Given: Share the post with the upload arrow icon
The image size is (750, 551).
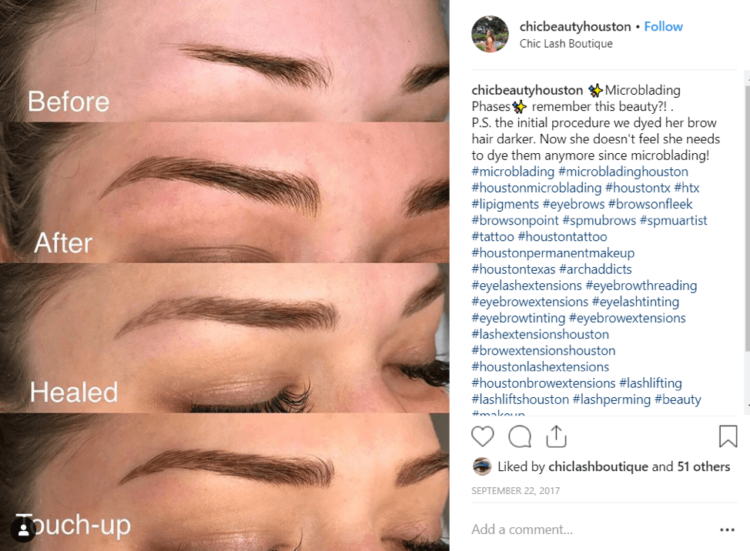Looking at the screenshot, I should 556,436.
